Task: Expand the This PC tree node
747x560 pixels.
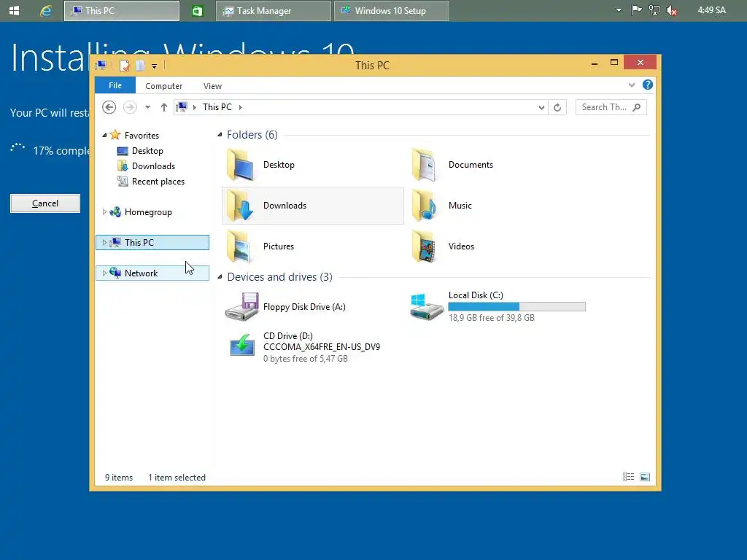Action: click(104, 242)
